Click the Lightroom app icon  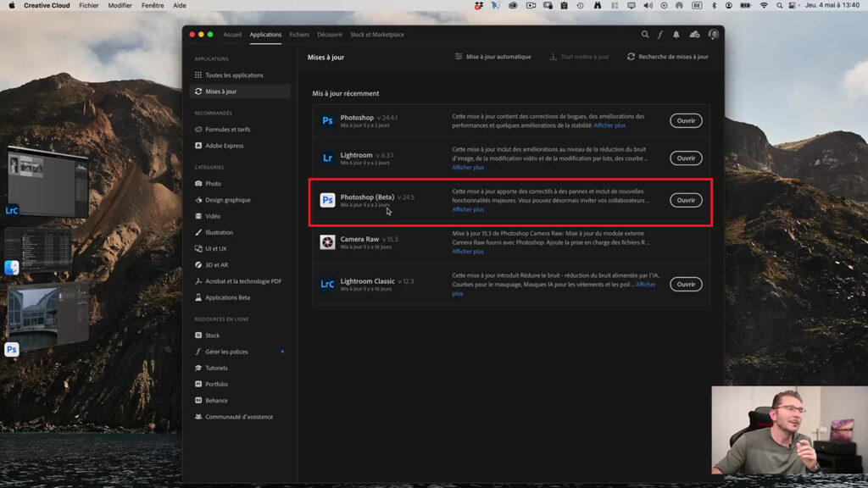[327, 158]
